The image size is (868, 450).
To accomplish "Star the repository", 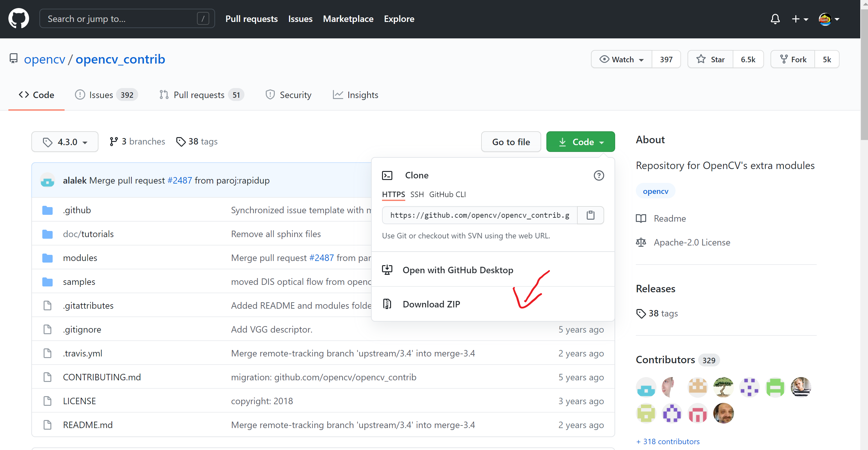I will 710,60.
